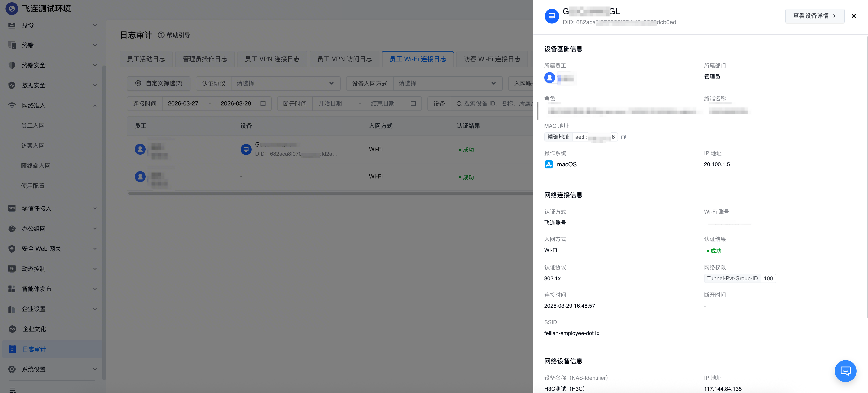Select the 员工 Wi-Fi 连接日志 tab
868x393 pixels.
(x=418, y=59)
